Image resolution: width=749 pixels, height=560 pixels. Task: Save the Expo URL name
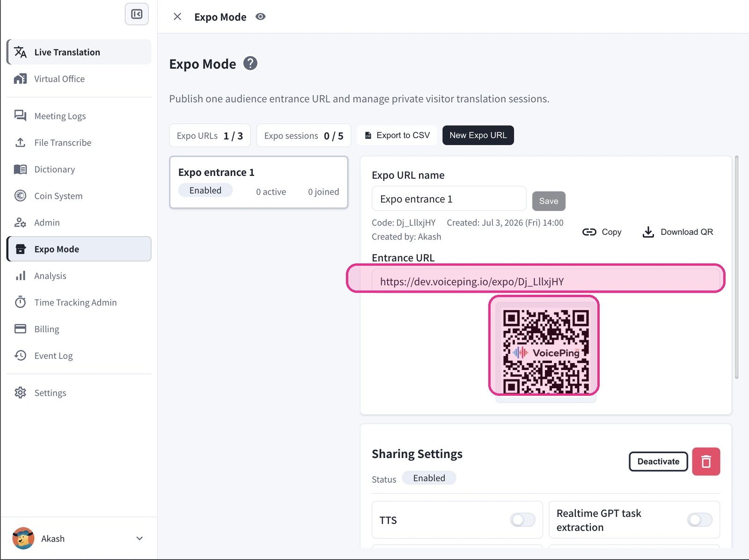tap(549, 201)
